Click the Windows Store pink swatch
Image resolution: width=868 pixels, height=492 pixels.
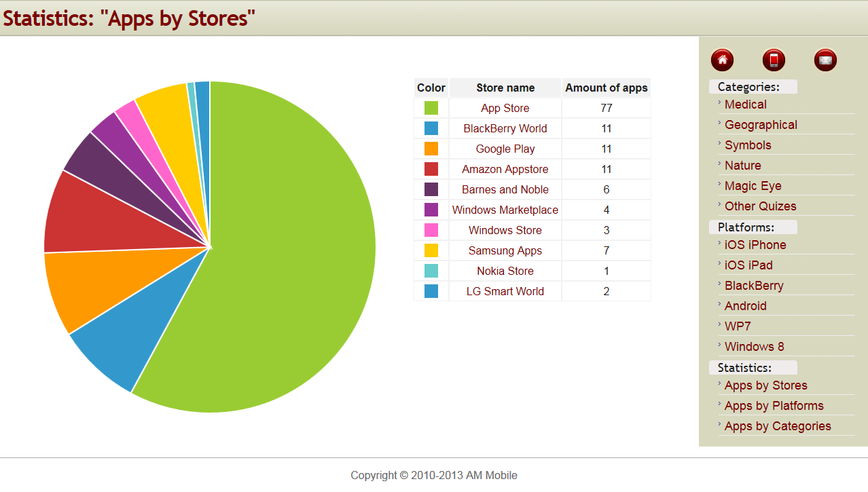(x=431, y=230)
